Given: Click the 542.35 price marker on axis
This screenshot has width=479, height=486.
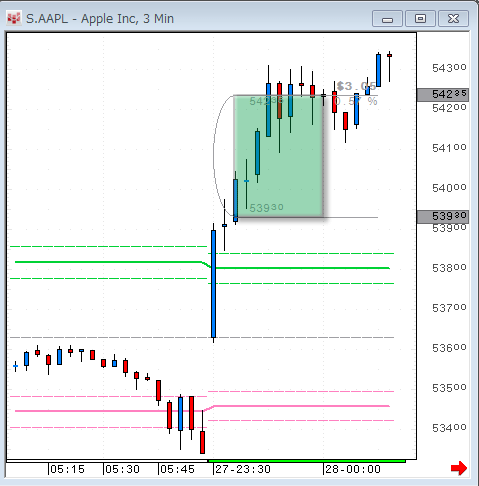Looking at the screenshot, I should [443, 95].
